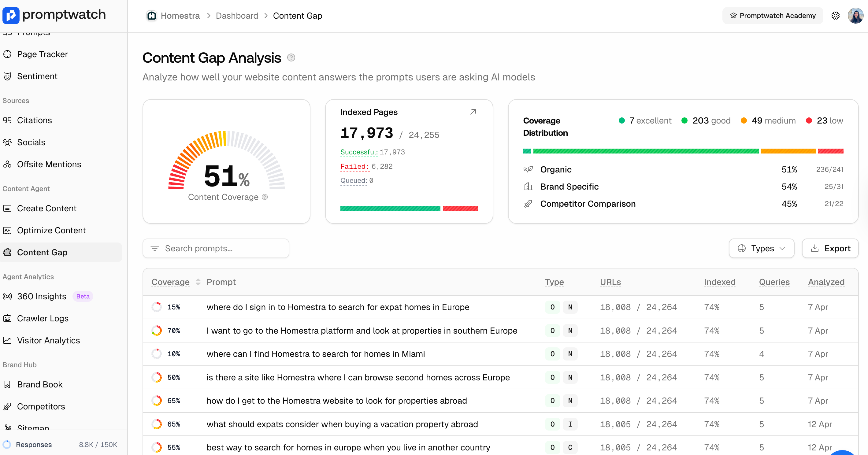Open Optimize Content page
This screenshot has height=455, width=868.
(x=51, y=230)
